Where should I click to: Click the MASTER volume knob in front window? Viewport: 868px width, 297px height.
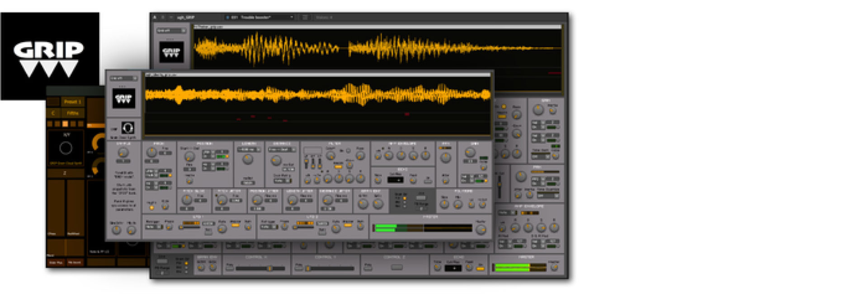[481, 229]
